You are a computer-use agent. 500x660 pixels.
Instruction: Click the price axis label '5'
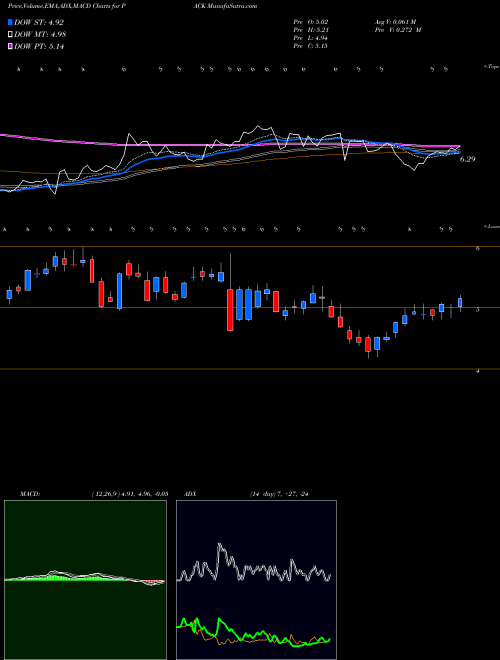(x=478, y=310)
